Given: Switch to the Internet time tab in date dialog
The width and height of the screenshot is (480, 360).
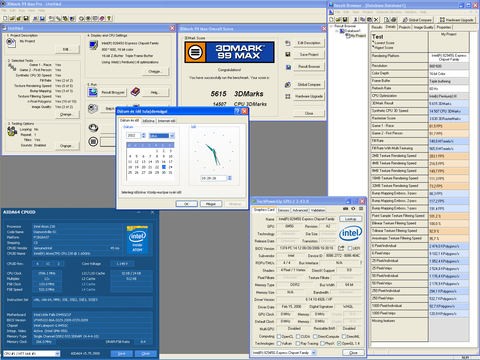Looking at the screenshot, I should click(166, 121).
